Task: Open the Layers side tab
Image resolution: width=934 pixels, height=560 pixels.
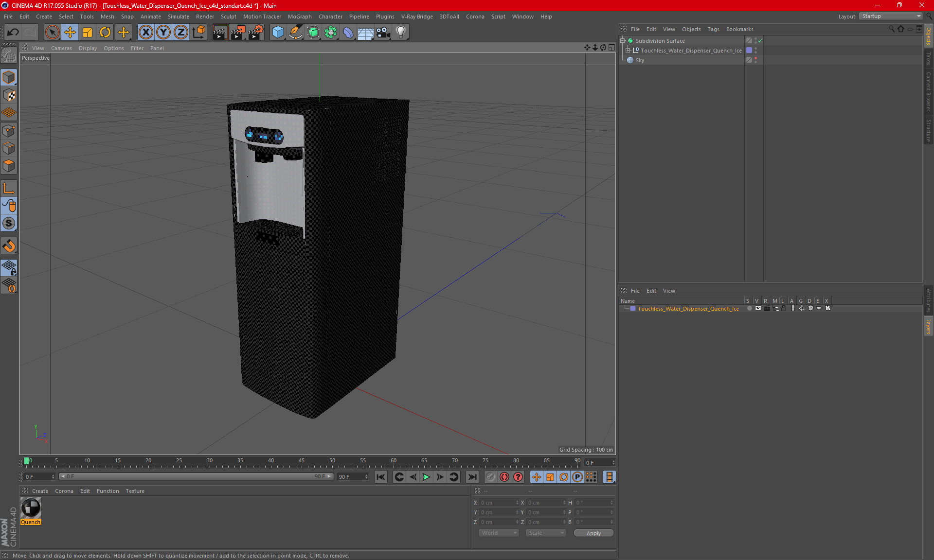Action: 928,326
